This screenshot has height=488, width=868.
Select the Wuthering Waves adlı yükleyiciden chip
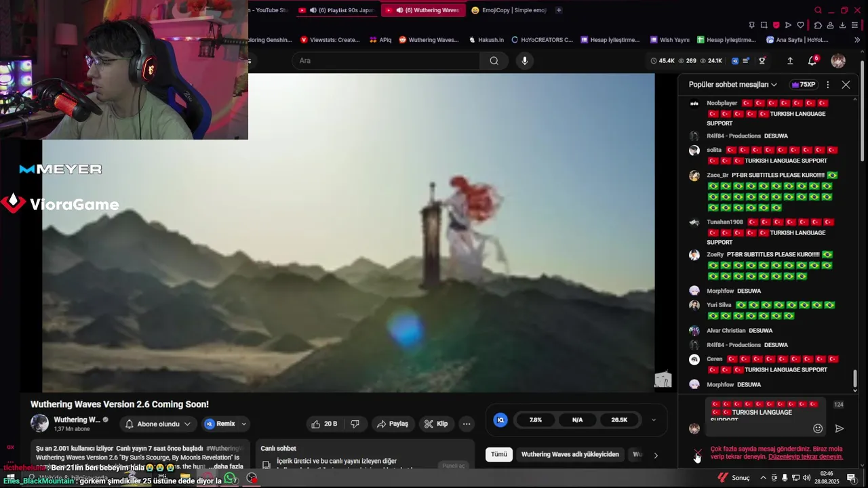tap(570, 454)
